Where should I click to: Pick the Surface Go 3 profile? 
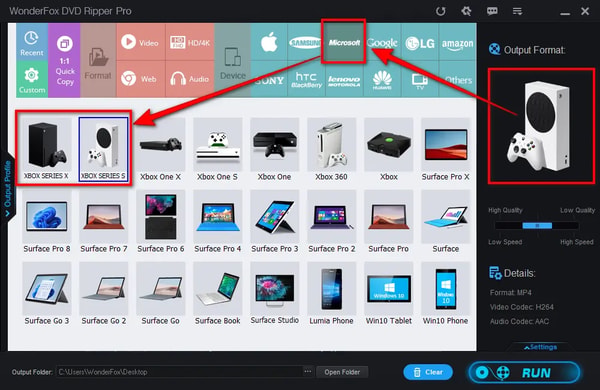pyautogui.click(x=47, y=294)
